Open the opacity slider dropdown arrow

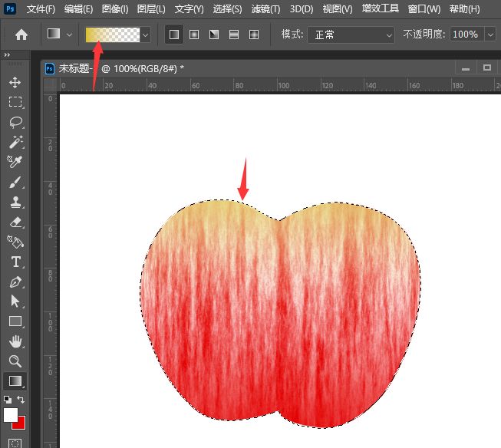[490, 35]
